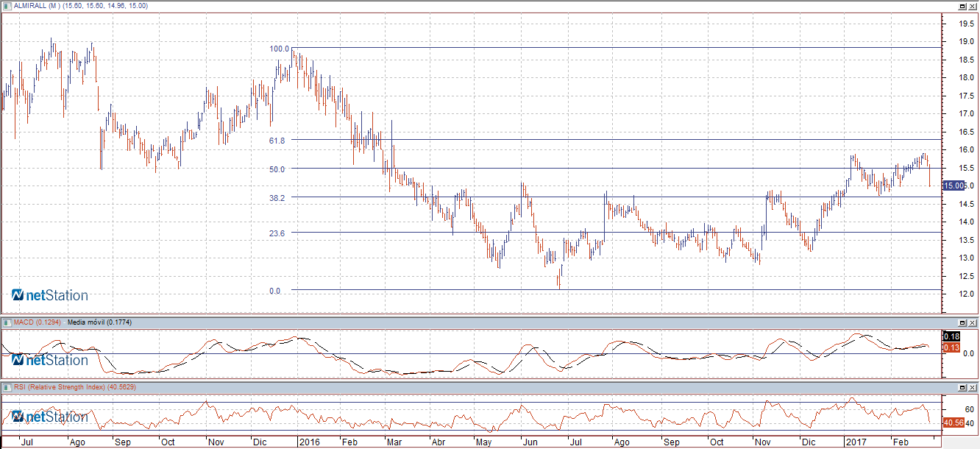
Task: Click the netStation logo in the price chart
Action: (x=49, y=295)
